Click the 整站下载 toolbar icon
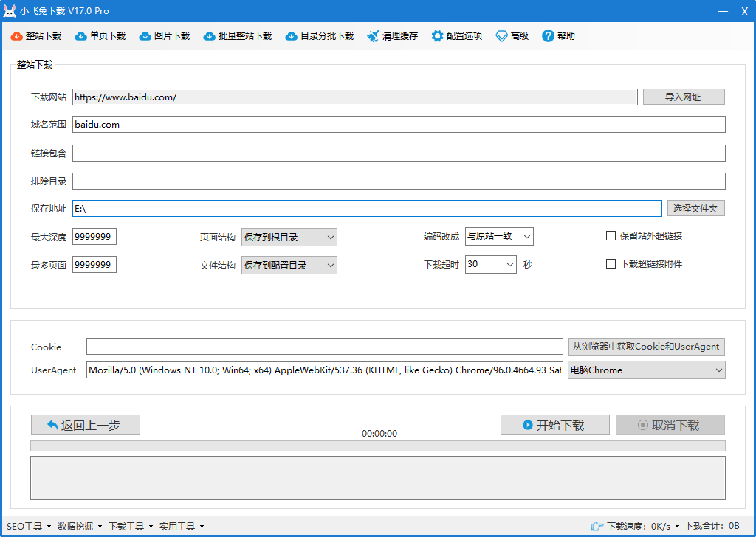756x537 pixels. pos(16,36)
